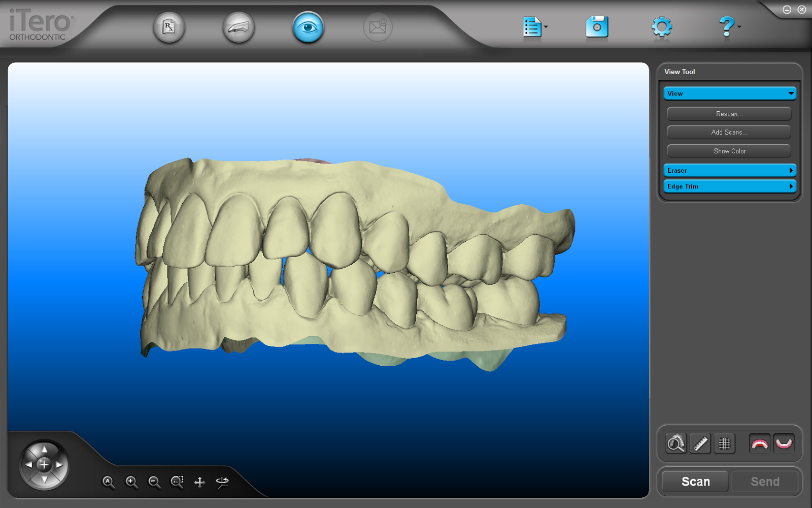Click the navigation pad down arrow

click(45, 480)
